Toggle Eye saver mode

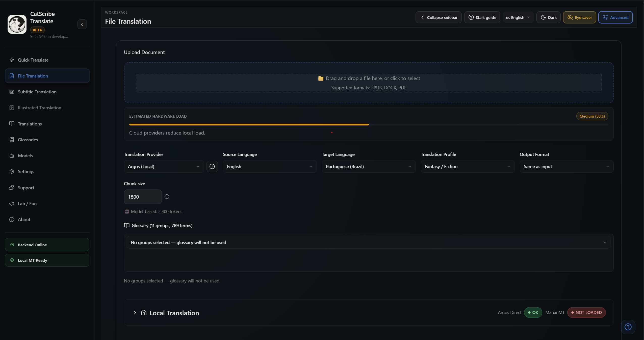(x=579, y=17)
